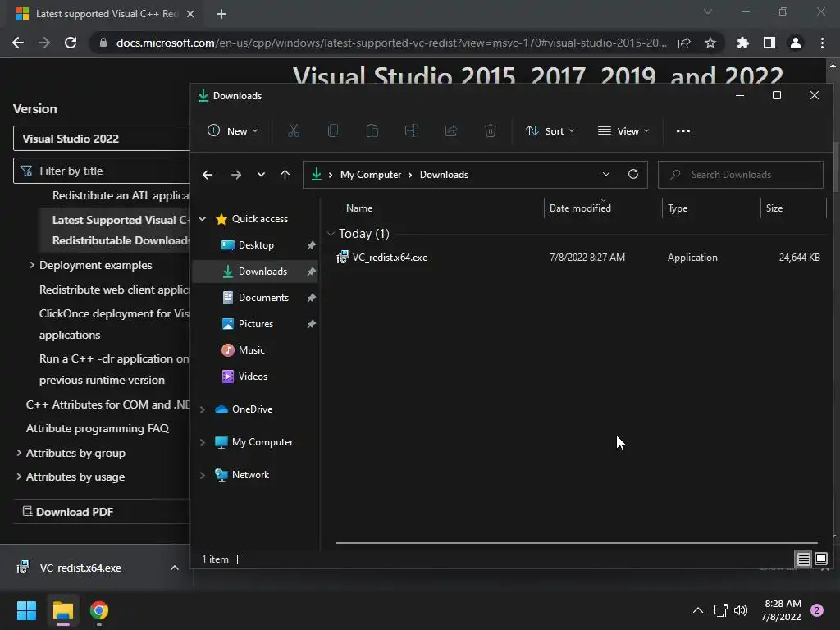Open the See more ellipsis menu in Explorer
Image resolution: width=840 pixels, height=630 pixels.
point(683,130)
